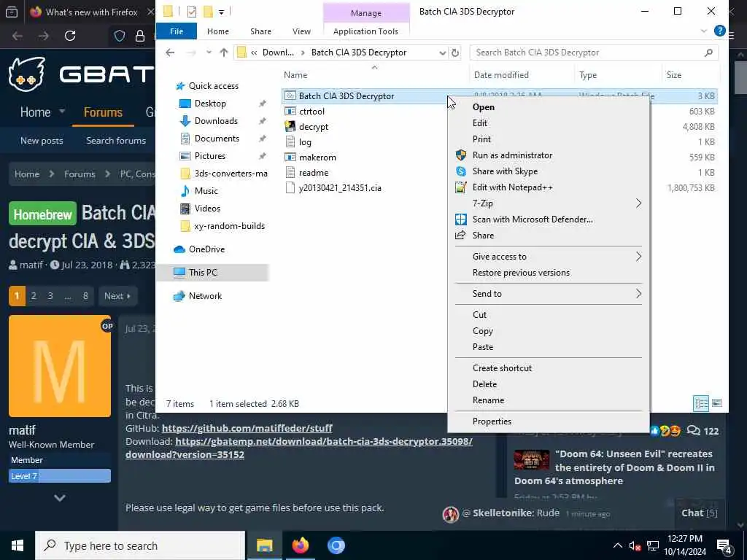
Task: Open the View ribbon tab
Action: (x=301, y=31)
